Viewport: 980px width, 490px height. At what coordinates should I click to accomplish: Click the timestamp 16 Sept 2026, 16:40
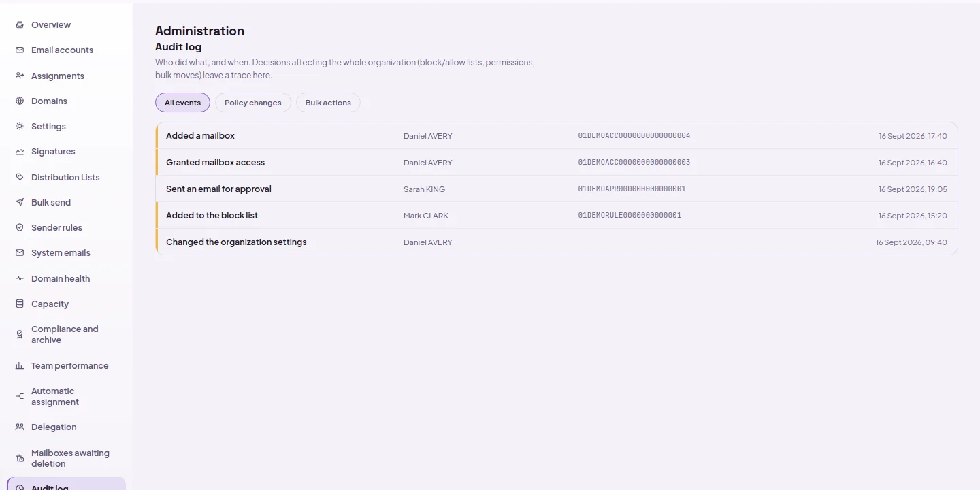[913, 163]
